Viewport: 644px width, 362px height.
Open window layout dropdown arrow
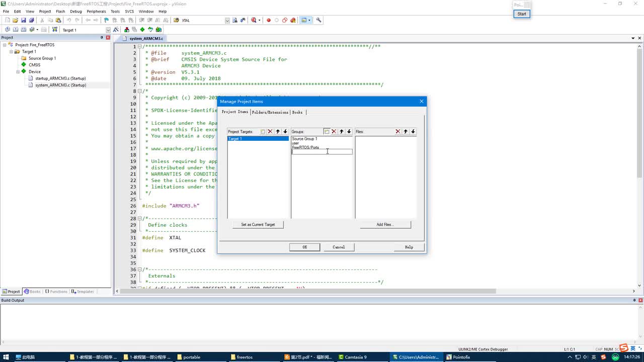309,20
